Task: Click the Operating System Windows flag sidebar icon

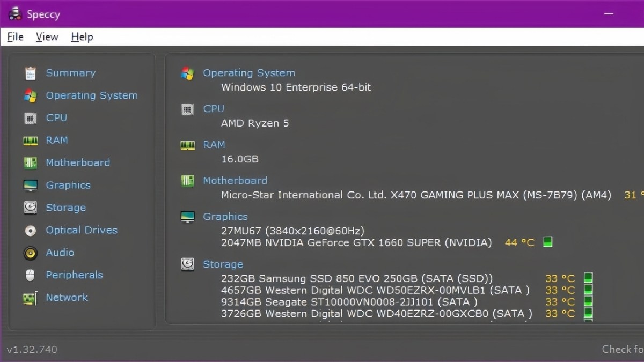Action: click(31, 96)
